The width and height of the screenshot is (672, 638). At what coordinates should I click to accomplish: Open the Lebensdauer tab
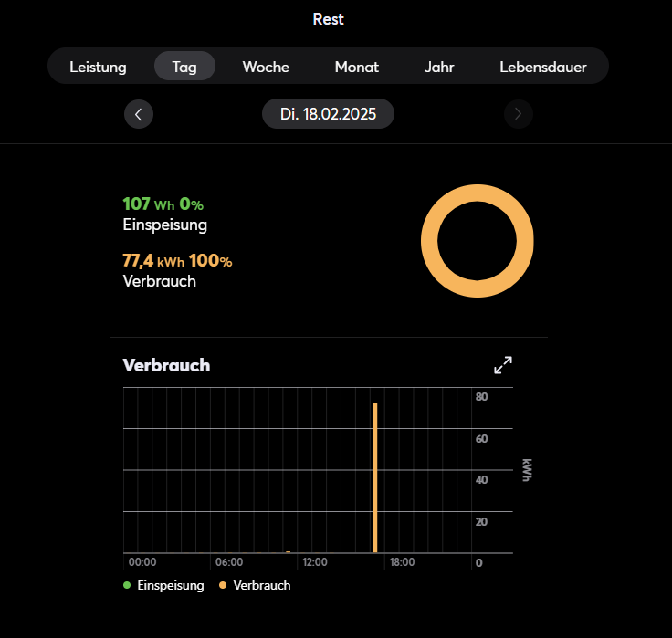(x=543, y=67)
